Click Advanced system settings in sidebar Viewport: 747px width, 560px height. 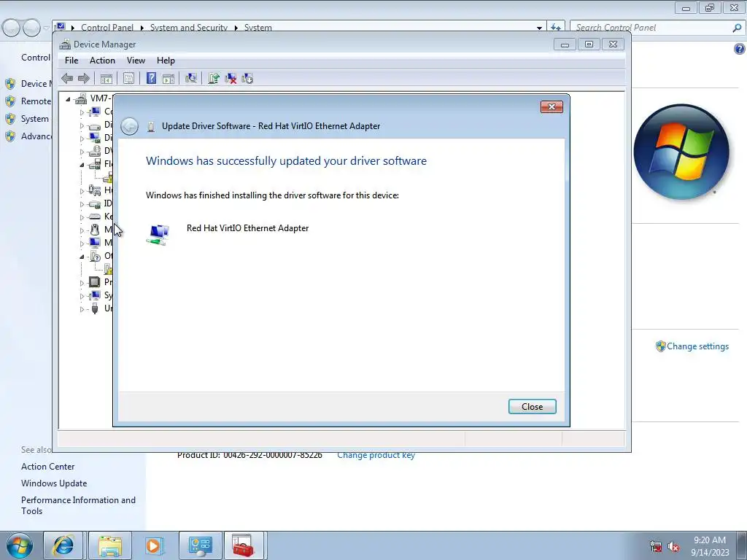click(x=36, y=136)
